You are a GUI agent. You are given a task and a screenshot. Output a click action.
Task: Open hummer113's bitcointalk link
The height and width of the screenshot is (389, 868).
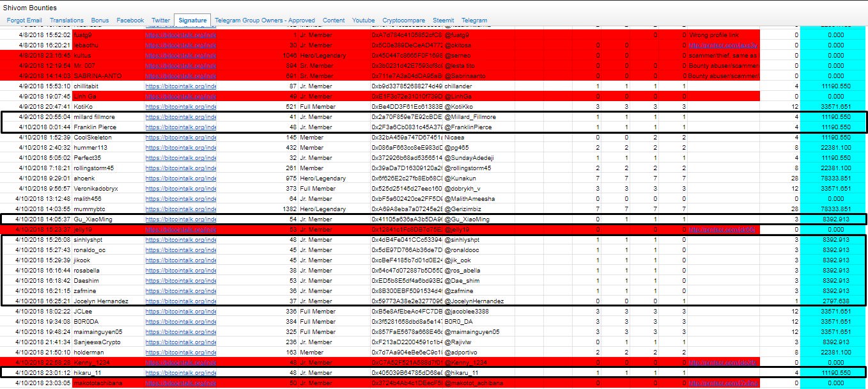click(x=181, y=148)
